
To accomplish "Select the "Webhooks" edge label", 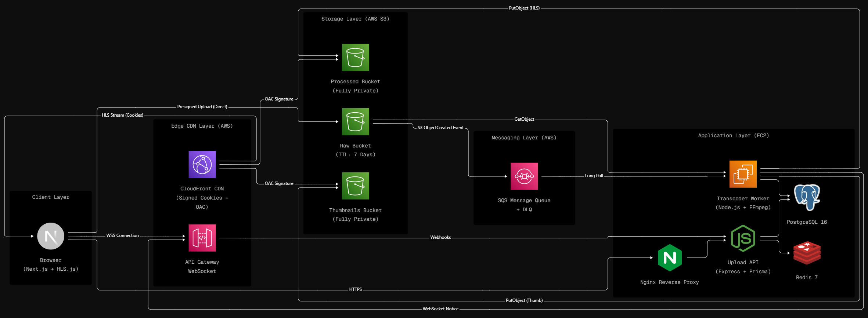I will [440, 237].
